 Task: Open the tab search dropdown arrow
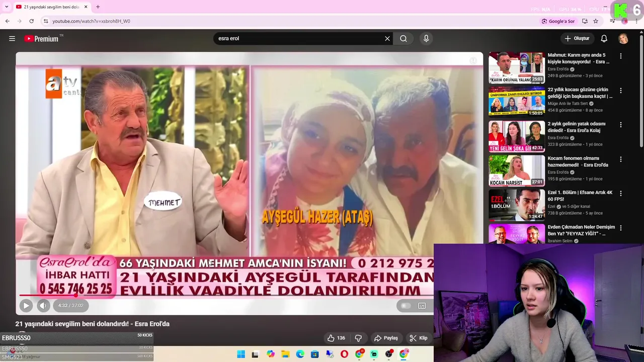[7, 7]
